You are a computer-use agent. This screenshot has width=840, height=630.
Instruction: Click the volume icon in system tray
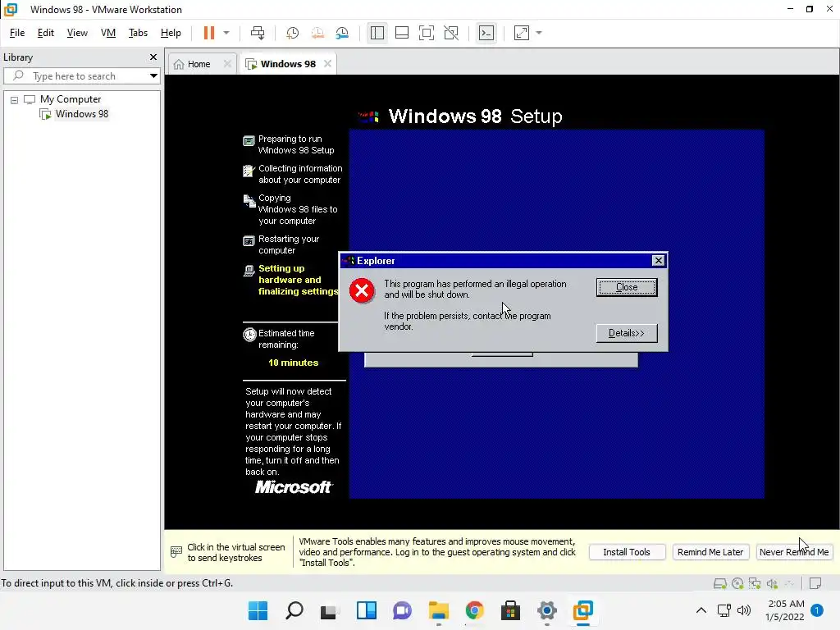tap(744, 610)
